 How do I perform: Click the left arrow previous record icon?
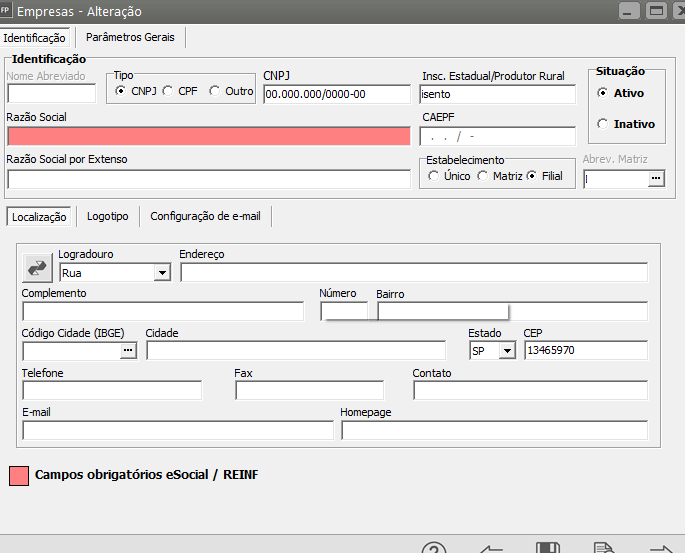(x=491, y=547)
